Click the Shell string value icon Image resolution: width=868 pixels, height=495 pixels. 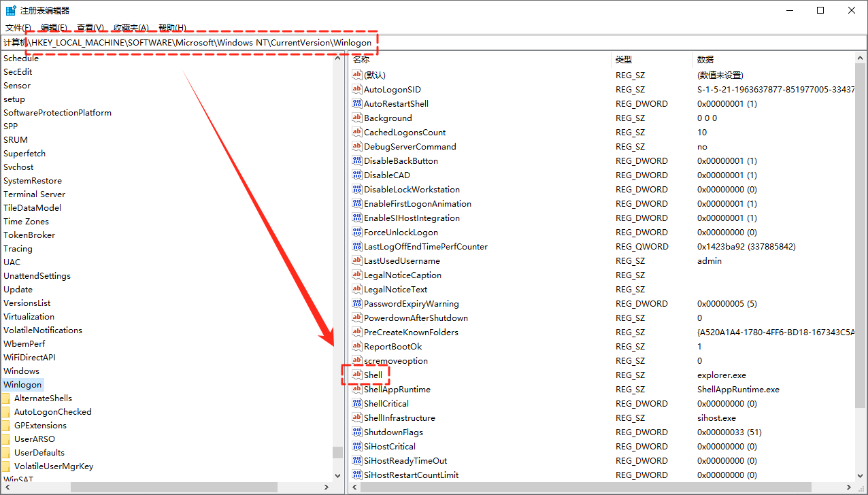click(x=357, y=375)
